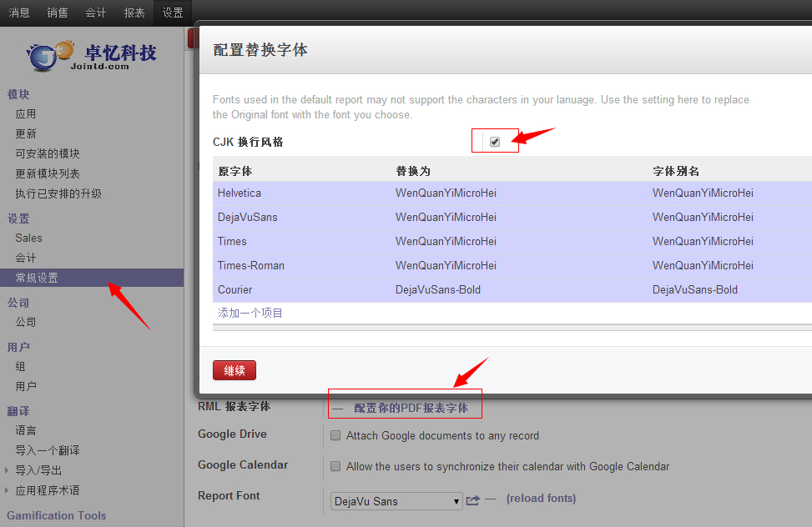
Task: Click the 配置你的PDF报表字体 link
Action: coord(411,409)
